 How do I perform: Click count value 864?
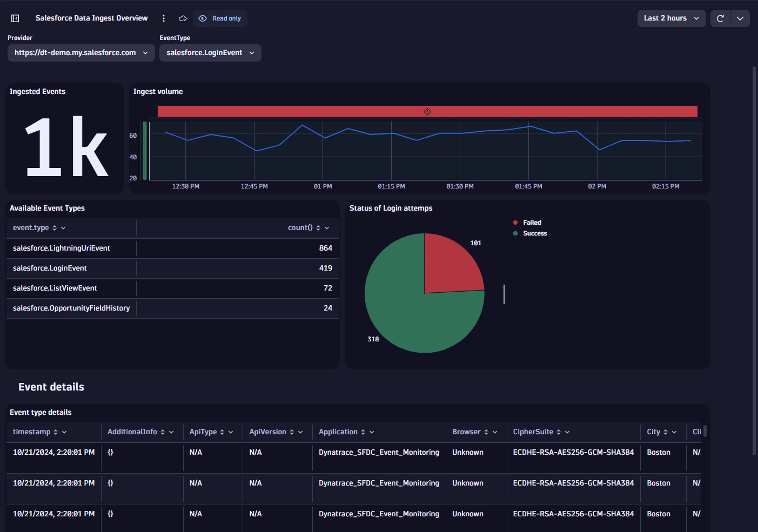pos(326,248)
